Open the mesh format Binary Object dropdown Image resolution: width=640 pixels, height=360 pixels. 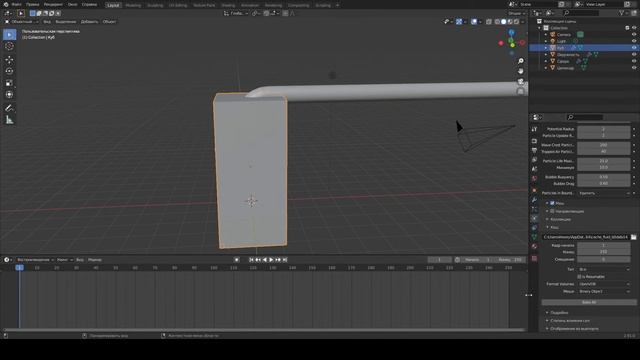(x=604, y=291)
